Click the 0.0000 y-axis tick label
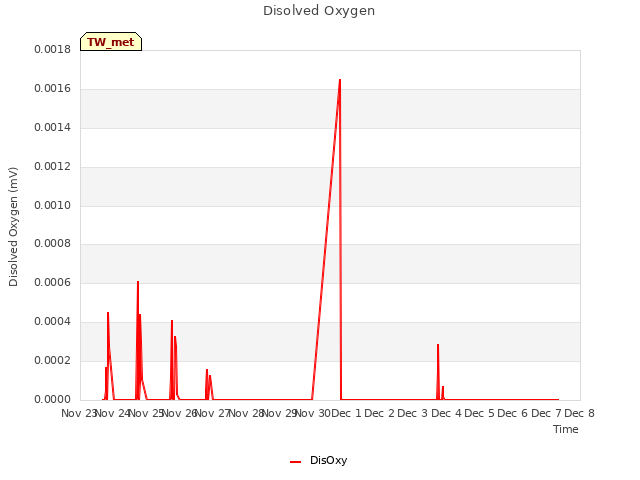640x480 pixels. (52, 399)
